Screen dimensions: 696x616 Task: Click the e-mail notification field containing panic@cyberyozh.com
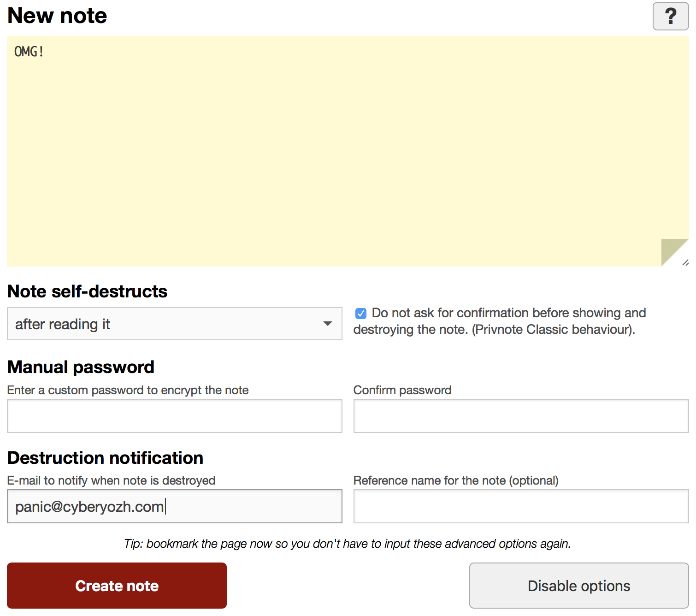[x=175, y=506]
